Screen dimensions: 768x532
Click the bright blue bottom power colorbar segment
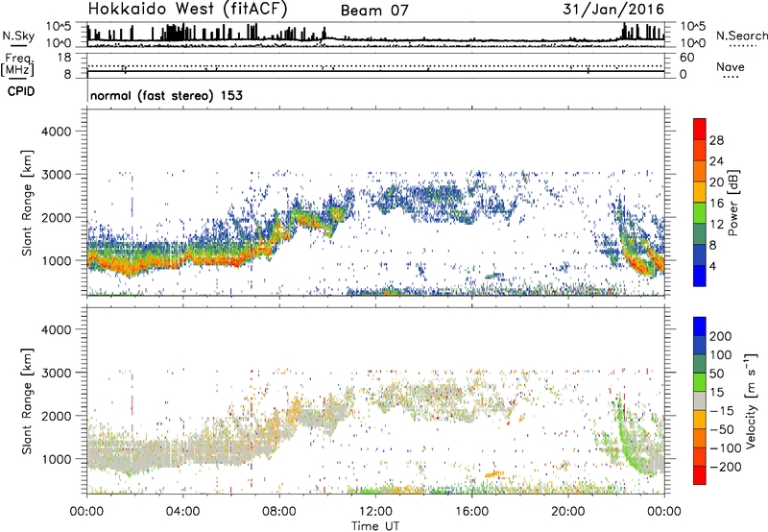(700, 276)
